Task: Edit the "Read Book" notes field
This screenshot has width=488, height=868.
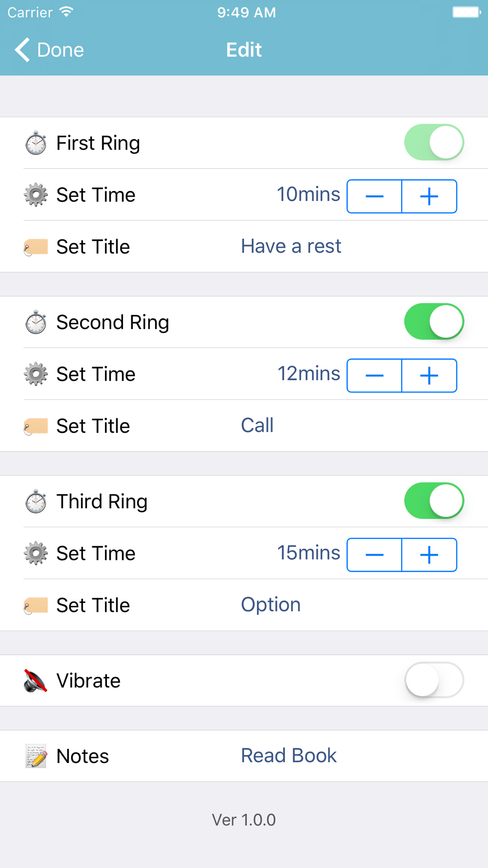Action: 289,756
